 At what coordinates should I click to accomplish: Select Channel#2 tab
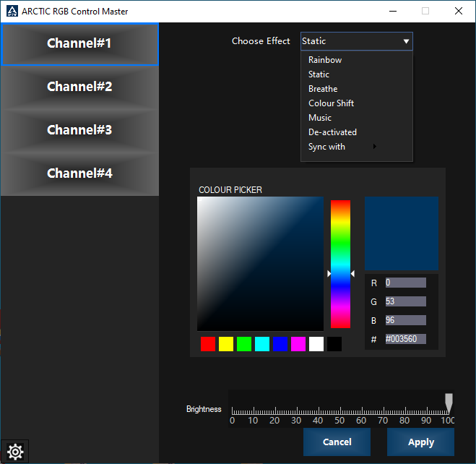[79, 87]
